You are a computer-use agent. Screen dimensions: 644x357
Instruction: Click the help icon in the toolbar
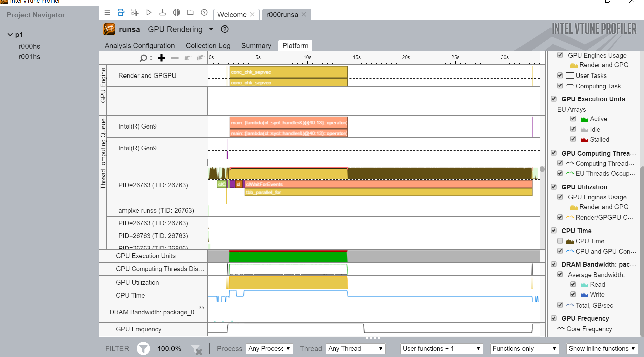204,13
